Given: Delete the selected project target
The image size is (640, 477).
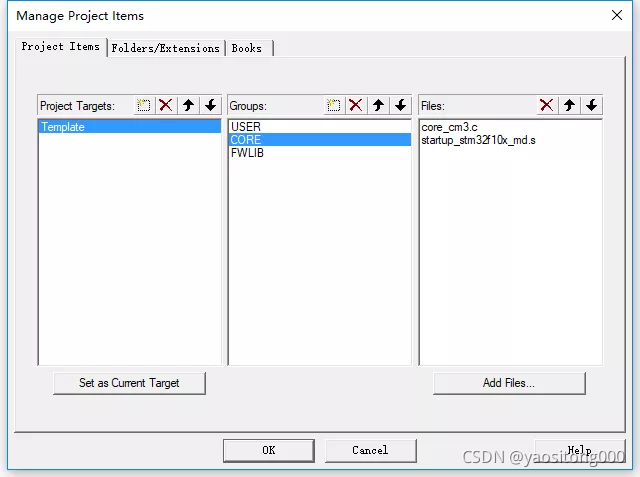Looking at the screenshot, I should (x=166, y=105).
